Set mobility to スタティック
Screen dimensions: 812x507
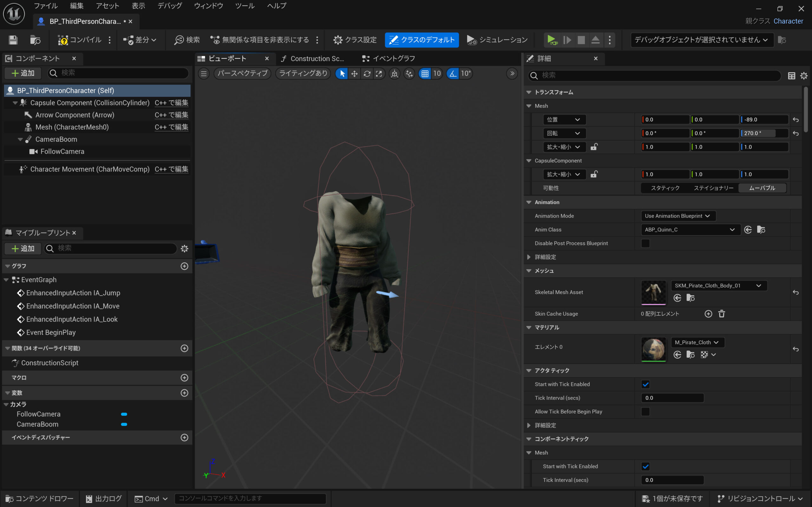[x=665, y=188]
